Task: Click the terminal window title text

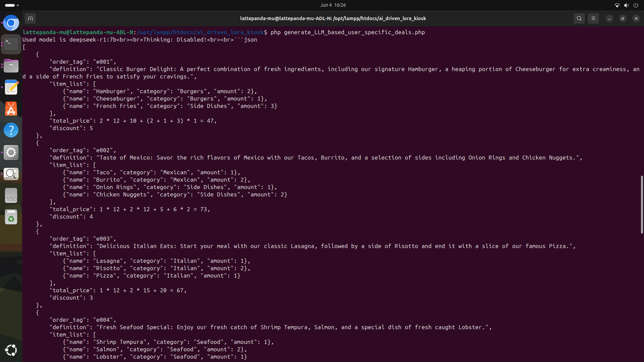Action: point(333,18)
